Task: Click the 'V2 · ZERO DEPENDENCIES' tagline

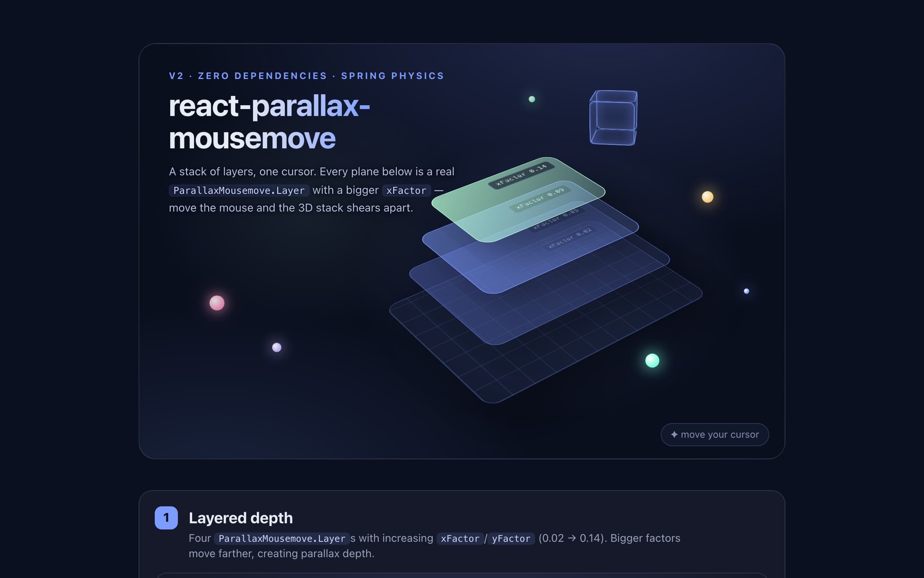Action: [x=306, y=76]
